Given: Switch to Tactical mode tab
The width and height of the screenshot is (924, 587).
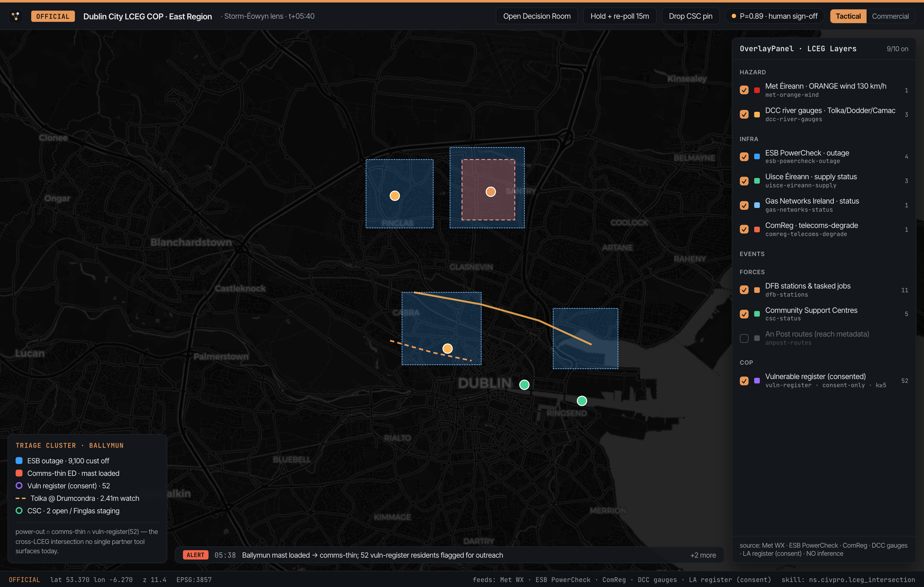Looking at the screenshot, I should coord(848,16).
